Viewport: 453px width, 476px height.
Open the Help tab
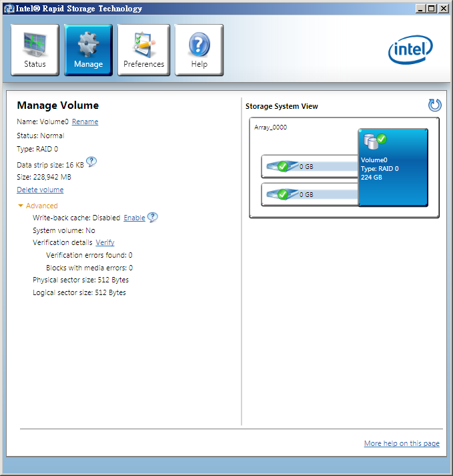click(199, 50)
